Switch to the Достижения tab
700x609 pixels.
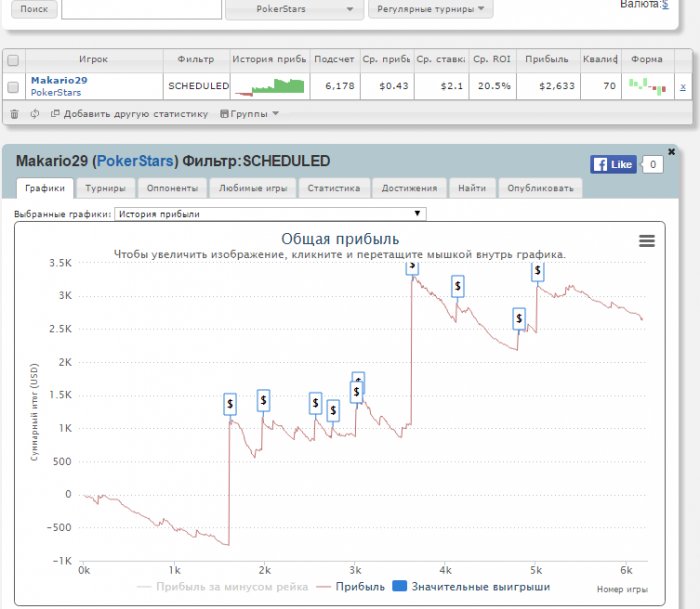409,188
